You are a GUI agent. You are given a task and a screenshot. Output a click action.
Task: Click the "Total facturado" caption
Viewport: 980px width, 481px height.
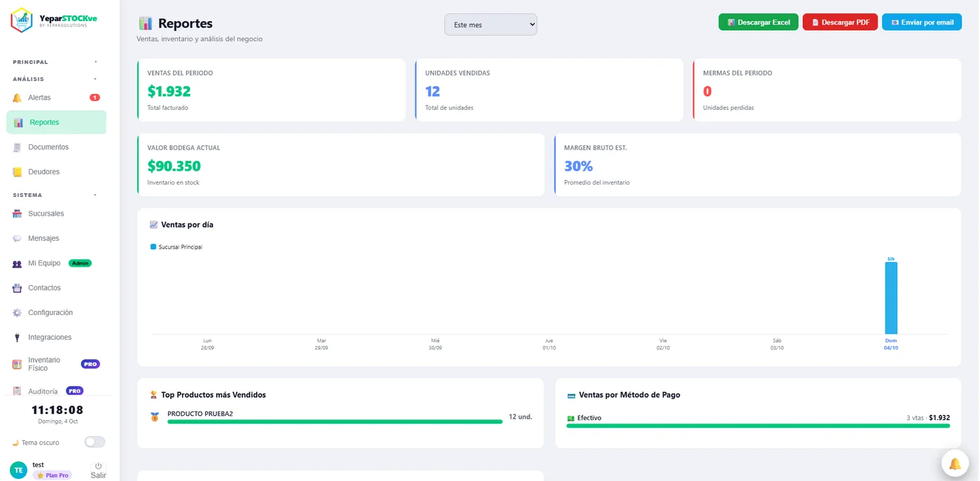168,108
